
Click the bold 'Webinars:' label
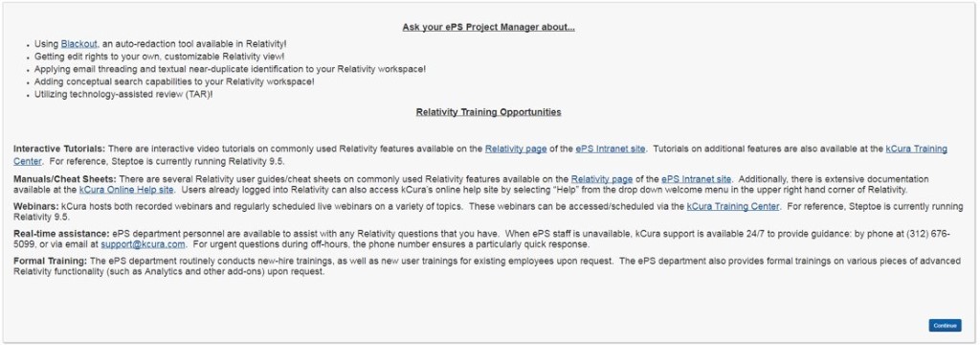(36, 206)
